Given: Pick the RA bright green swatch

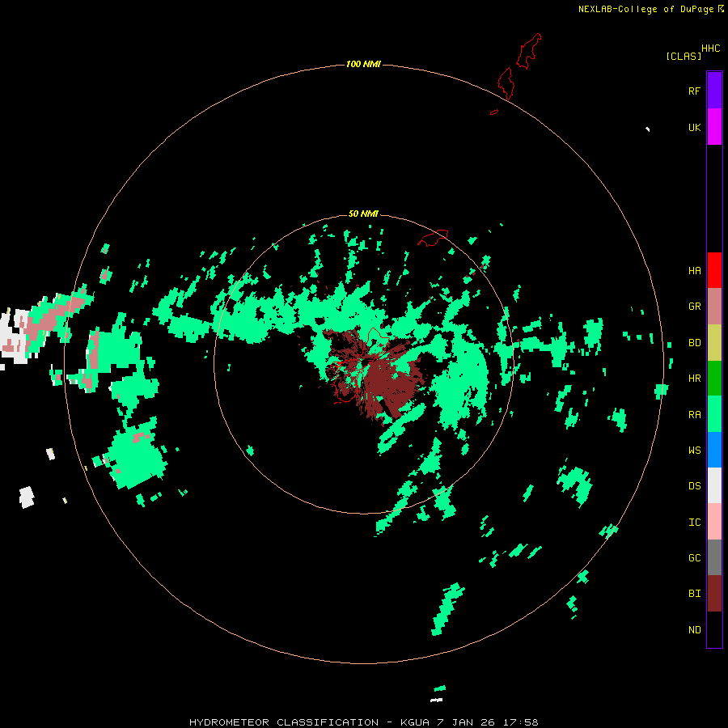Looking at the screenshot, I should pos(714,414).
